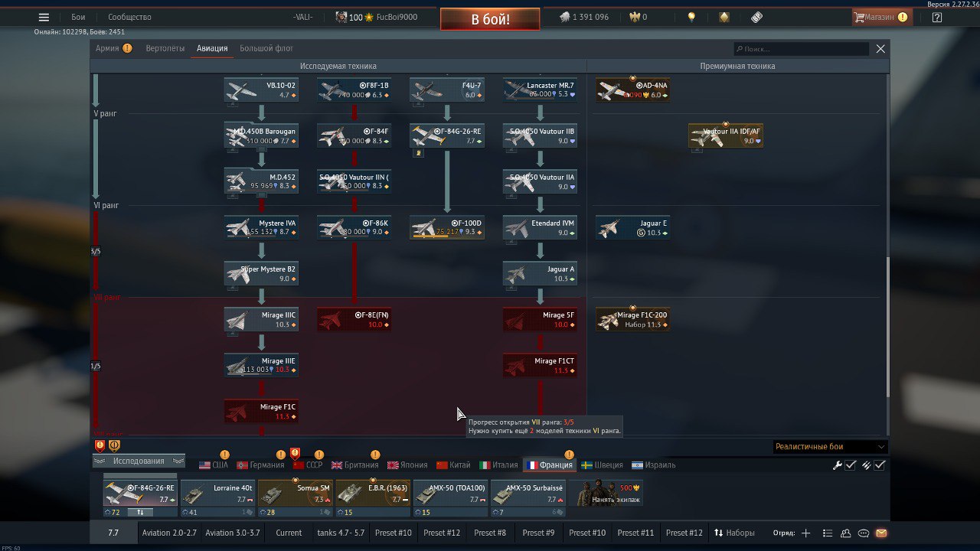Select the Британия nation
The height and width of the screenshot is (551, 980).
[x=355, y=465]
